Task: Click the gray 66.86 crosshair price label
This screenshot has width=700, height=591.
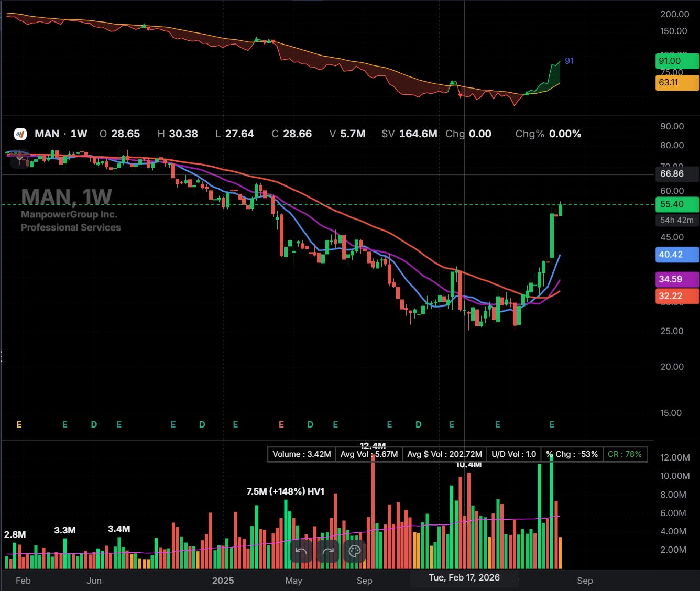Action: click(x=677, y=173)
